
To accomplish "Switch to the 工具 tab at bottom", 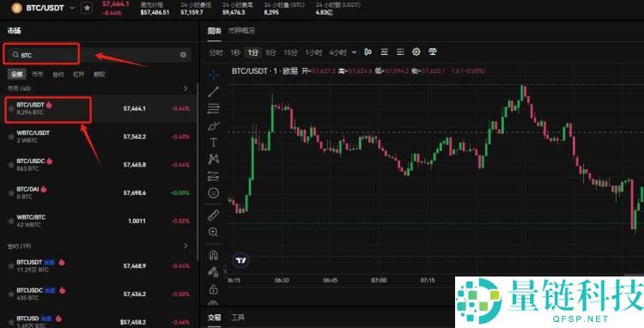I will coord(238,318).
